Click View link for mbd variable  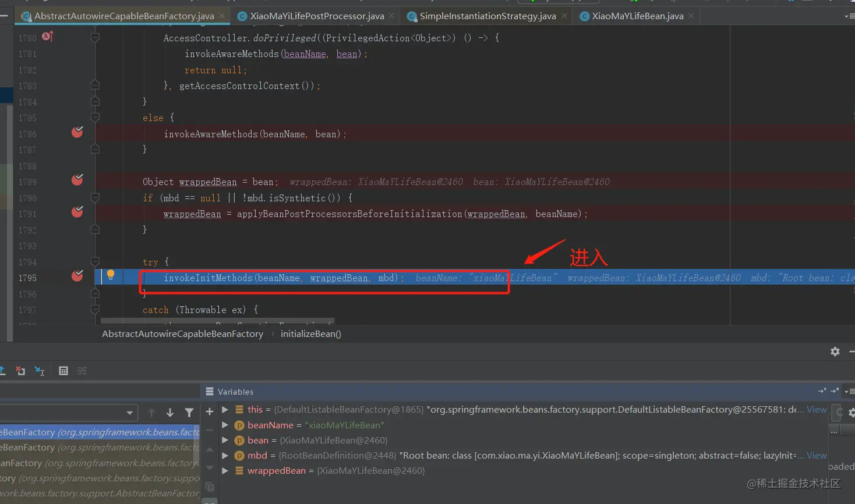817,456
